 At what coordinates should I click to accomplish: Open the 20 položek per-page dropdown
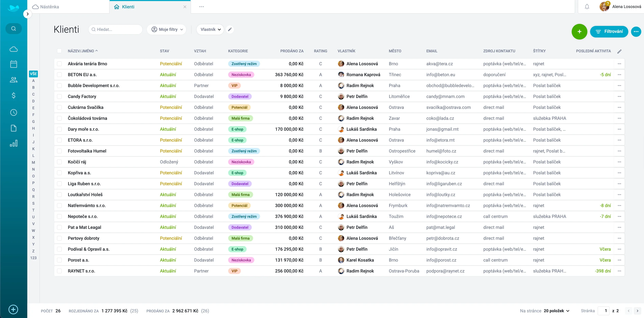(556, 311)
